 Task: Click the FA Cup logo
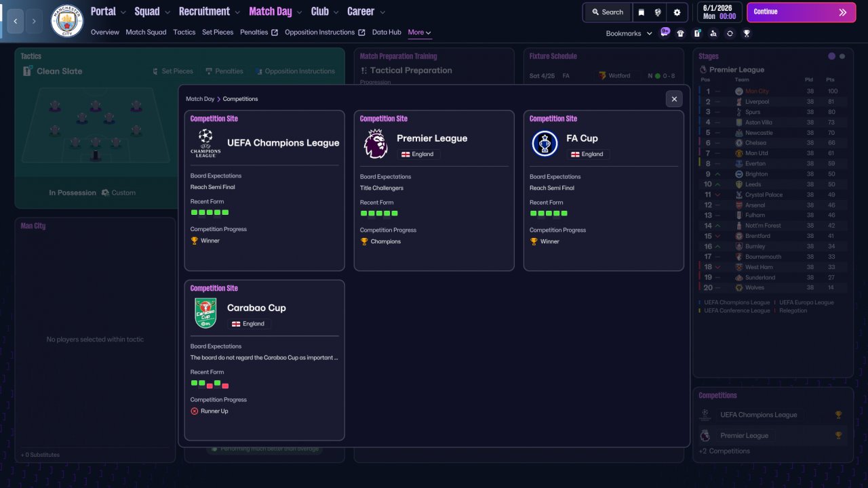pyautogui.click(x=545, y=144)
